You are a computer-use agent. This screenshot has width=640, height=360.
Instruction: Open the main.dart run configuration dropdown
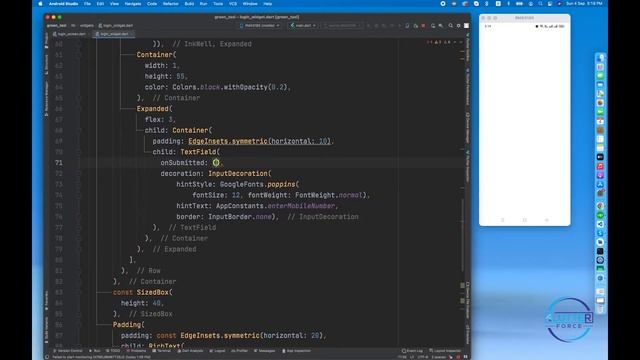[x=302, y=25]
